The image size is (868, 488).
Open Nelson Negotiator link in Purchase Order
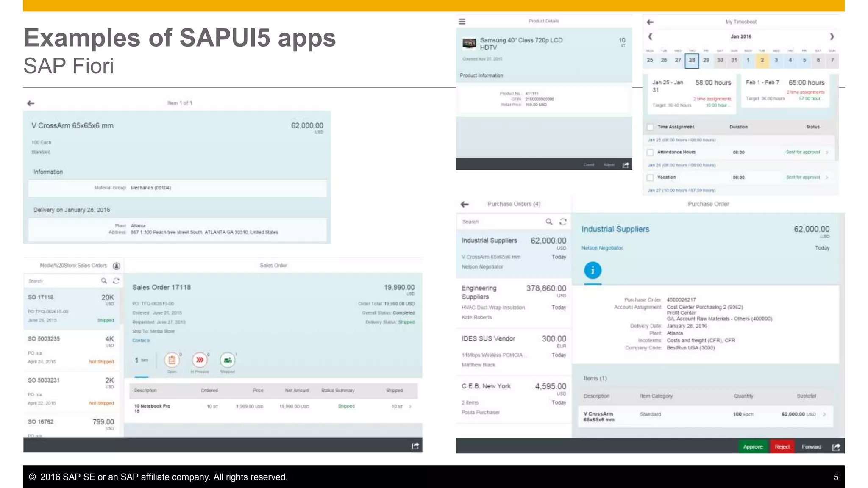602,248
